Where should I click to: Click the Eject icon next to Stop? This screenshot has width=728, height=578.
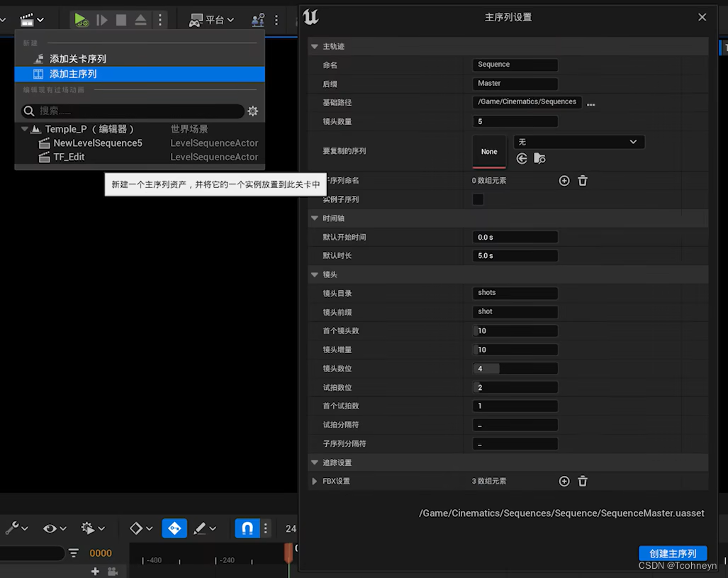[140, 20]
